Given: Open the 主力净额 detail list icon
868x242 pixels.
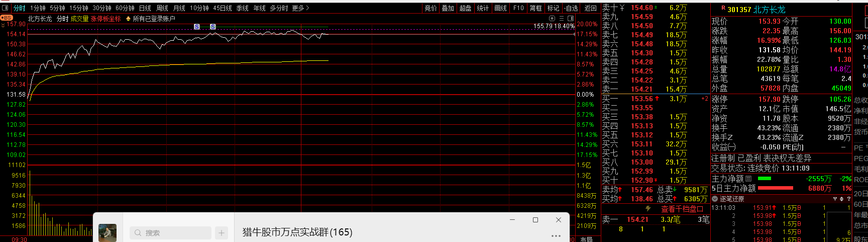Looking at the screenshot, I should coord(748,179).
